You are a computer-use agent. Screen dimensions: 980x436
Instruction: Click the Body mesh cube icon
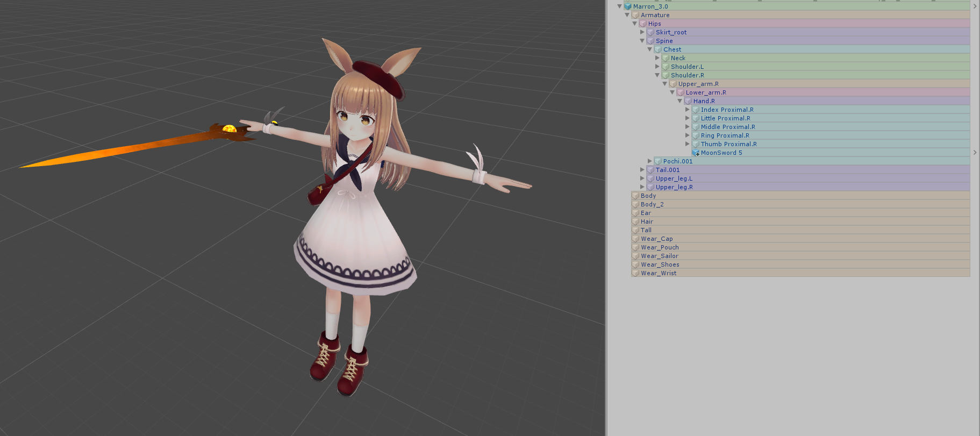tap(635, 196)
